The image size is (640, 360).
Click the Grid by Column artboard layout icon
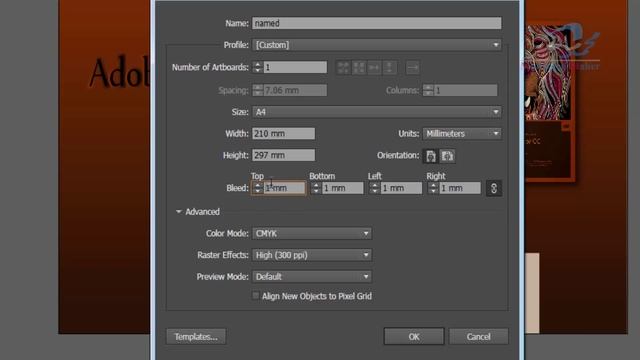(x=359, y=67)
